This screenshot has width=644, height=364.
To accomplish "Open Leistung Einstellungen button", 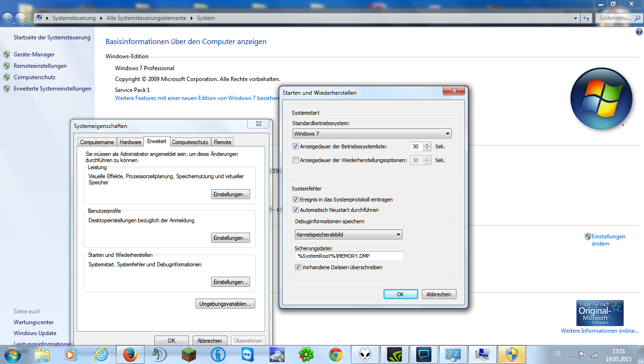I will pyautogui.click(x=230, y=194).
